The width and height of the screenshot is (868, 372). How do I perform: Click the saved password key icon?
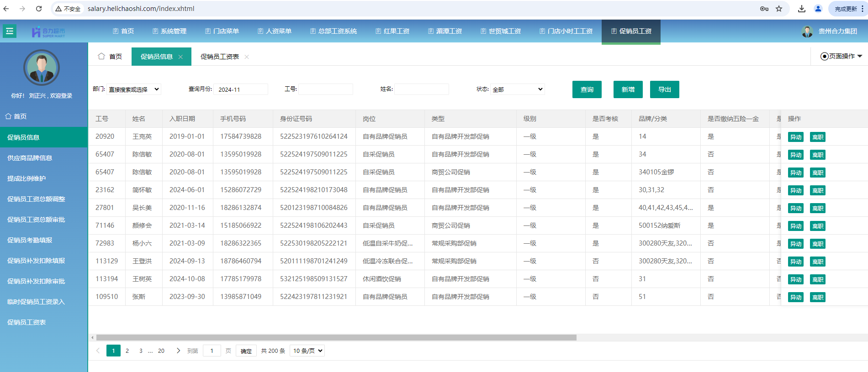(x=764, y=9)
